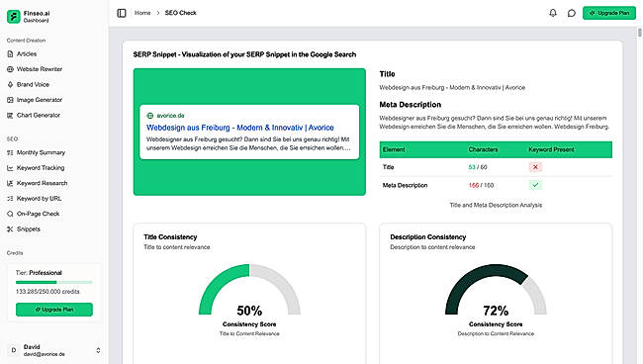Click the Monthly Summary icon

10,152
